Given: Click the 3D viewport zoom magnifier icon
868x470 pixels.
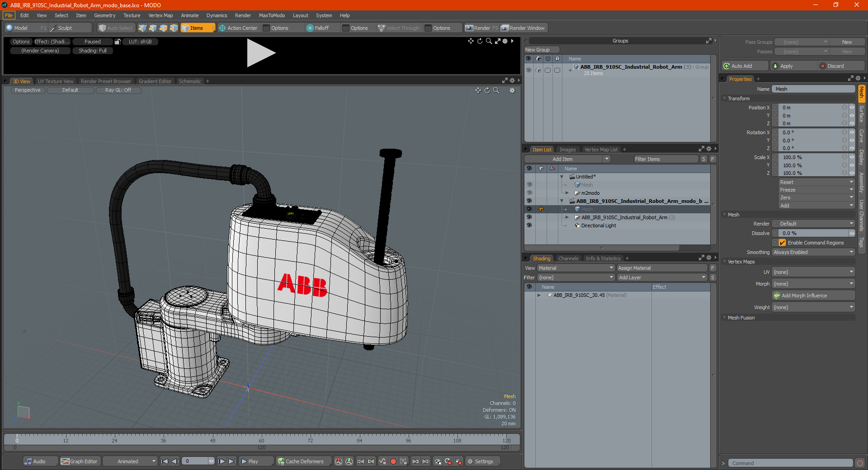Looking at the screenshot, I should pos(496,90).
